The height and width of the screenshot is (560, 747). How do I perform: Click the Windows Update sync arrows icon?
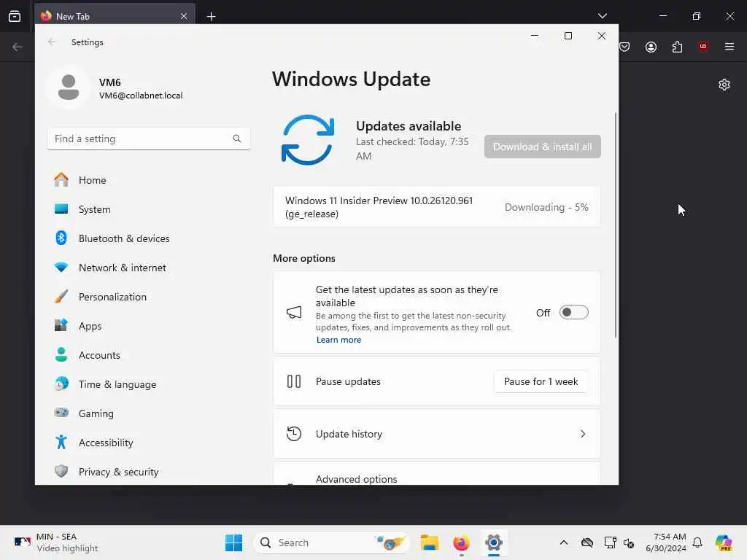308,140
